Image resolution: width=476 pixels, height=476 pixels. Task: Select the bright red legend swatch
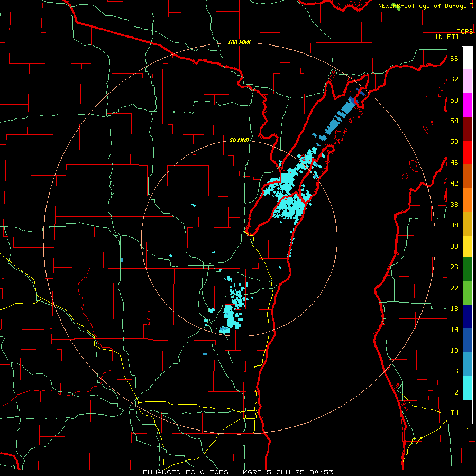pyautogui.click(x=467, y=152)
